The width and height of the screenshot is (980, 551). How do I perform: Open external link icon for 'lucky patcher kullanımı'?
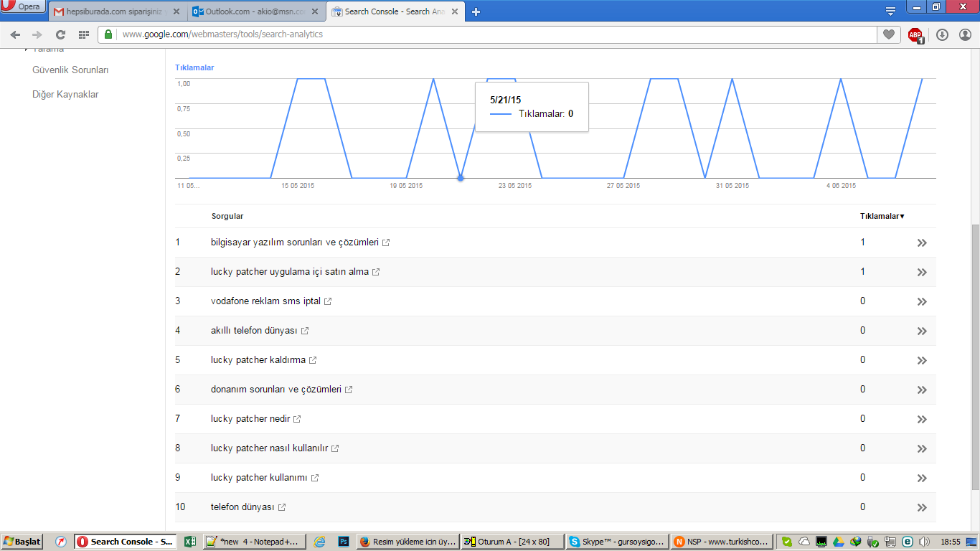[x=315, y=478]
